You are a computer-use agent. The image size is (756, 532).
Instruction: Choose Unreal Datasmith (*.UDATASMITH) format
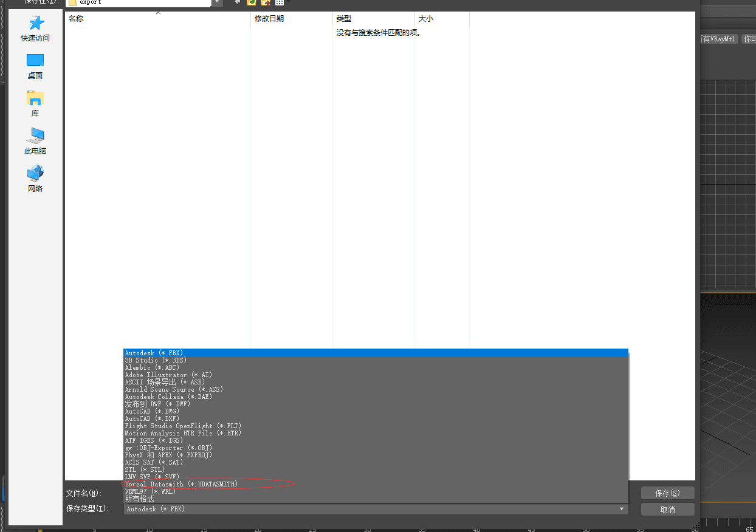[376, 484]
